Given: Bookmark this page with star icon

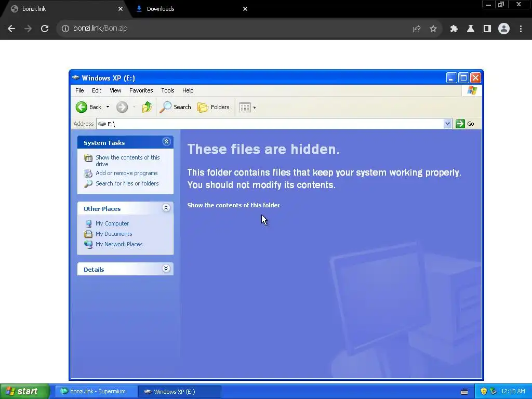Looking at the screenshot, I should (x=433, y=29).
